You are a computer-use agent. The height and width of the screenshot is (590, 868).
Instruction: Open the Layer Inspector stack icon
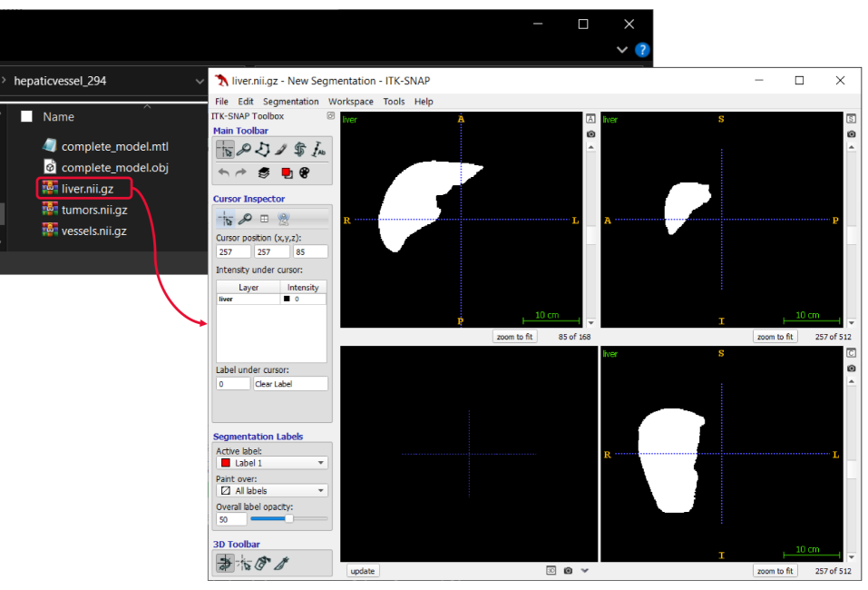click(x=263, y=172)
